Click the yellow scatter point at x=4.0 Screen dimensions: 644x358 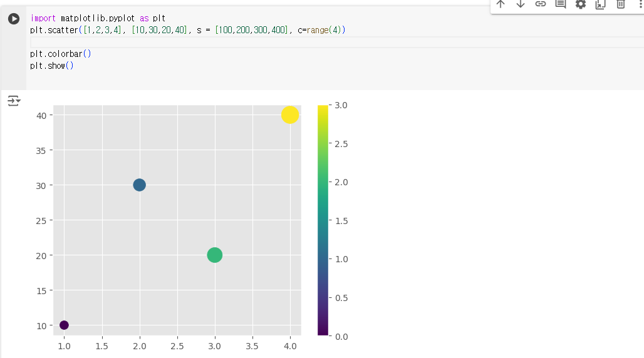point(290,115)
